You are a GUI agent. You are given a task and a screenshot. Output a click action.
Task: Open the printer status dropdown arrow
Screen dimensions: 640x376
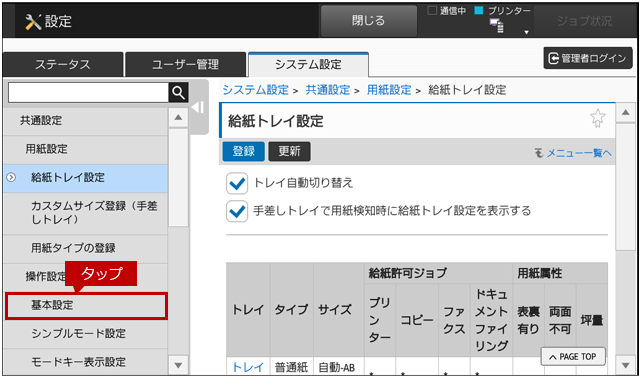tap(527, 32)
